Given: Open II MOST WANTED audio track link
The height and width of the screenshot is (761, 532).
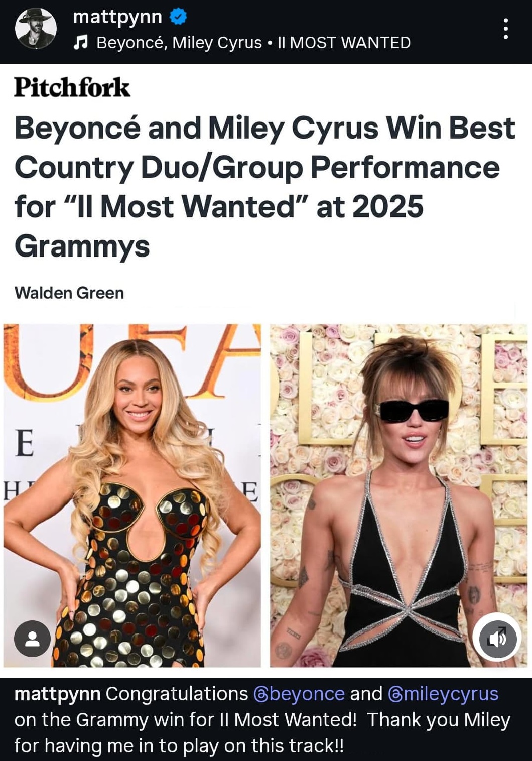Looking at the screenshot, I should pyautogui.click(x=344, y=43).
